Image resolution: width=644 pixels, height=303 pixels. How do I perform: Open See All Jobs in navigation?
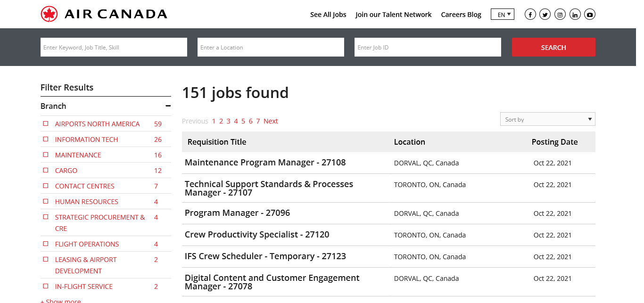click(328, 15)
